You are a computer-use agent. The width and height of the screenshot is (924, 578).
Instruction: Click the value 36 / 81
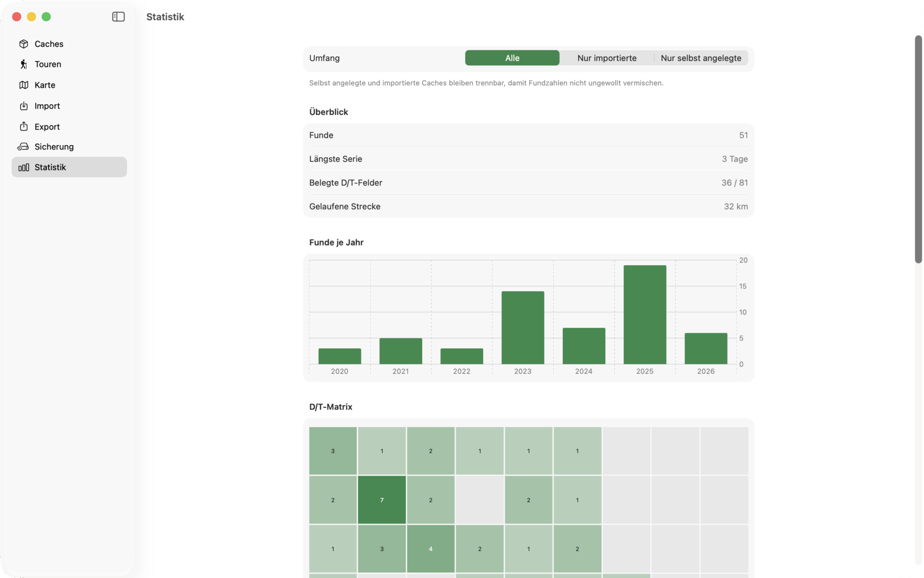click(735, 183)
